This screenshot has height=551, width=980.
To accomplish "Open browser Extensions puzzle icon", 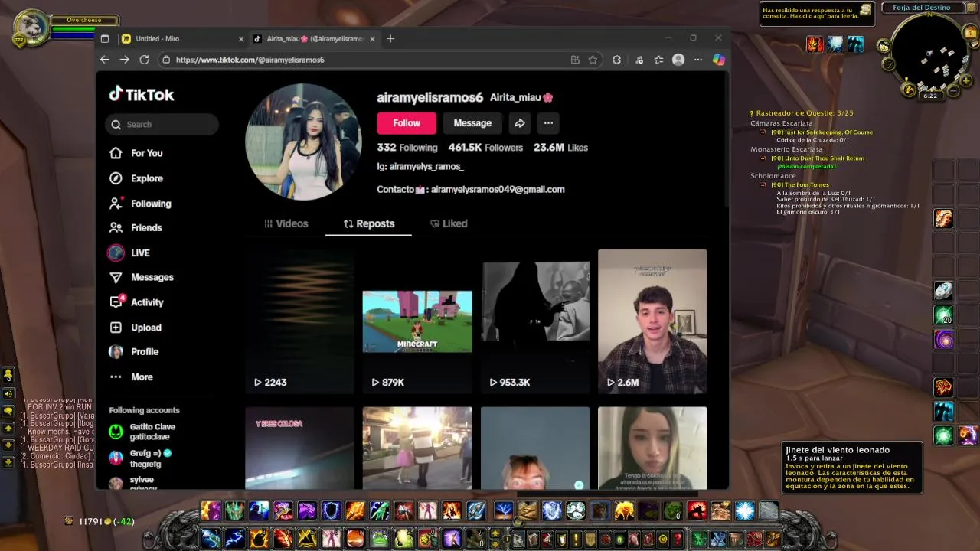I will [x=617, y=60].
